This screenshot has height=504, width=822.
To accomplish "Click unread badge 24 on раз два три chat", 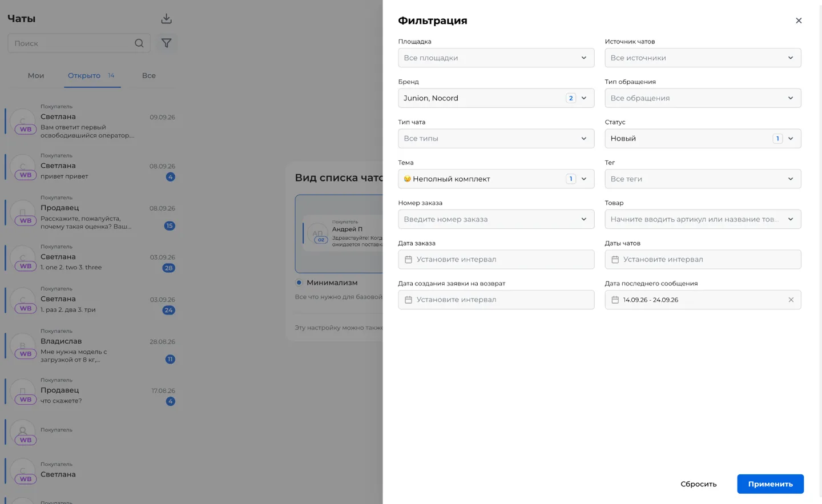I will pos(168,310).
